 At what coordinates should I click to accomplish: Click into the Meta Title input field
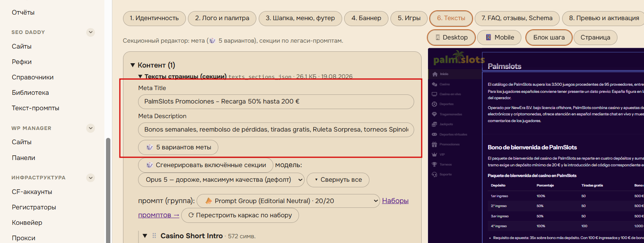tap(276, 102)
